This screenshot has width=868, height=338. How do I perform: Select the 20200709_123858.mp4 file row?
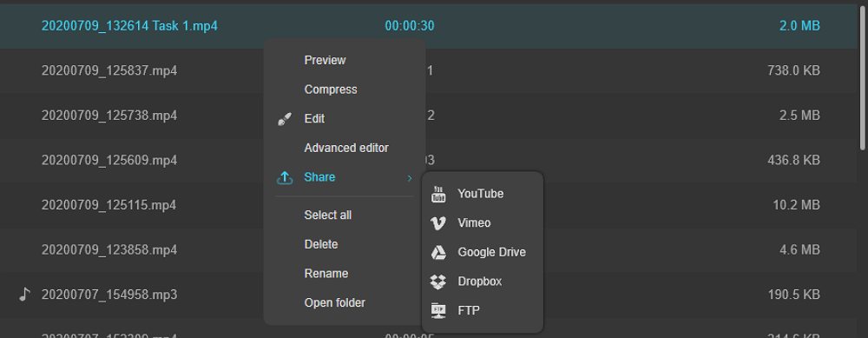point(429,250)
